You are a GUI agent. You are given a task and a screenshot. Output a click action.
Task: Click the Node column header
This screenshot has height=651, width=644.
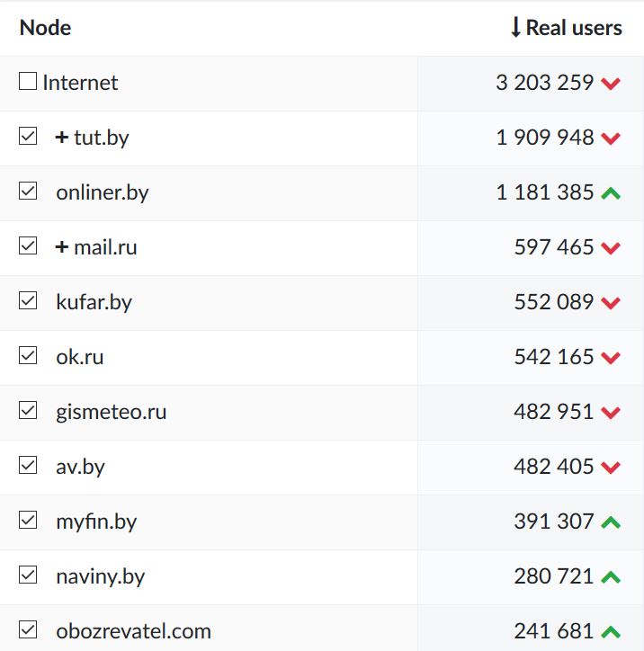[x=45, y=28]
